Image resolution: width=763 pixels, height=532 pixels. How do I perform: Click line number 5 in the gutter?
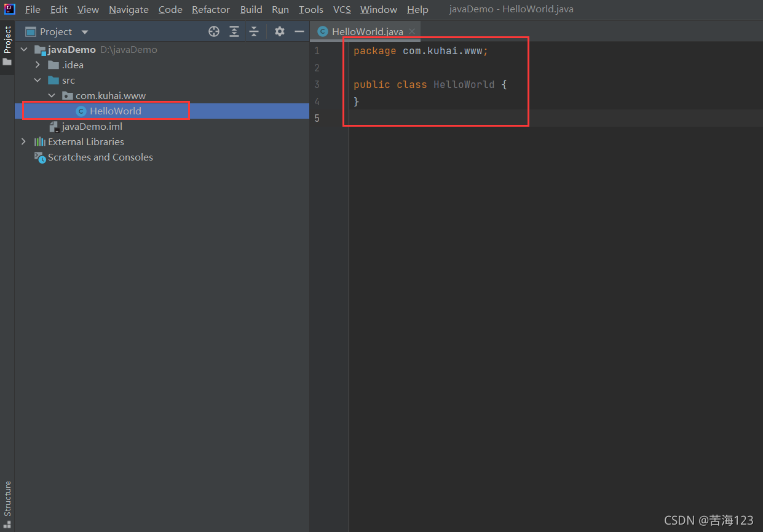click(317, 118)
